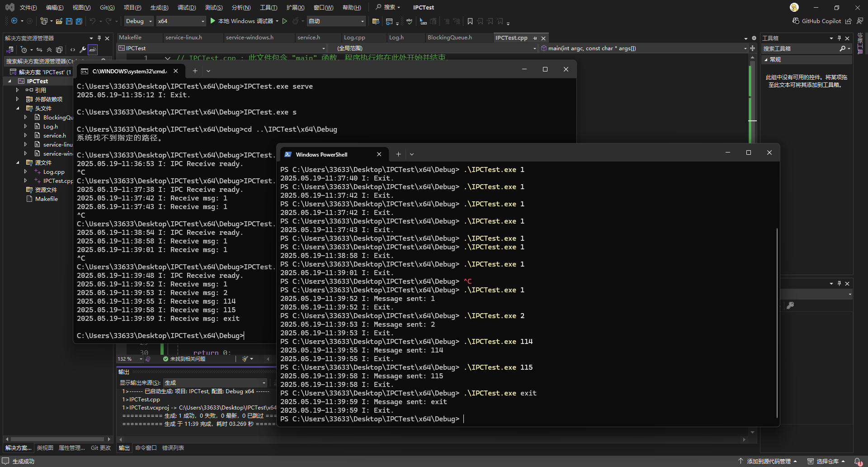Click the save file disk icon

click(69, 21)
